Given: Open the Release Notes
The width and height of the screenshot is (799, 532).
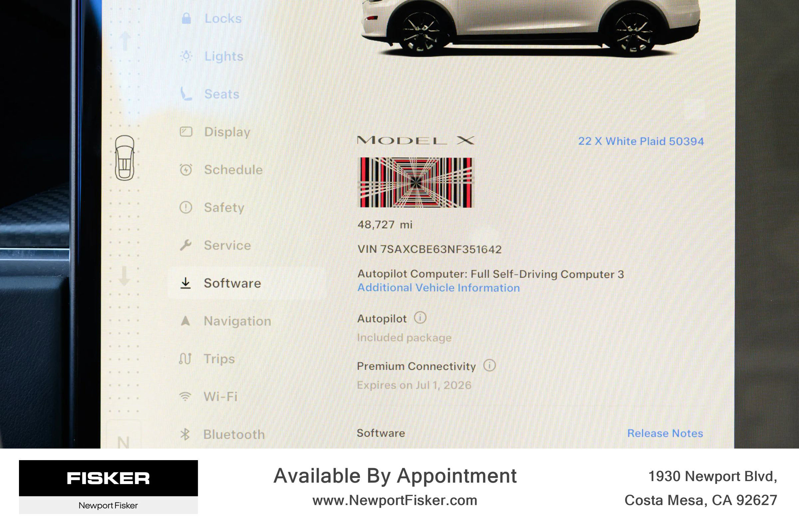Looking at the screenshot, I should pyautogui.click(x=666, y=433).
